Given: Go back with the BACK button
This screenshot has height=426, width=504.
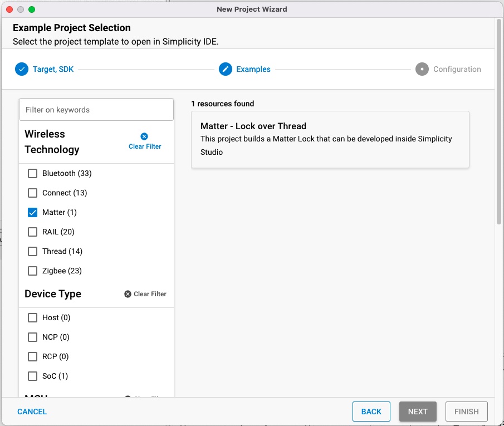Looking at the screenshot, I should (371, 412).
